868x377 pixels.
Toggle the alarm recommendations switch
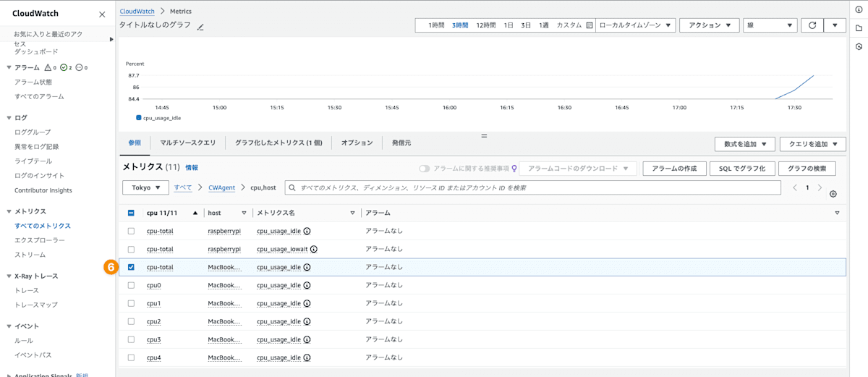coord(425,169)
